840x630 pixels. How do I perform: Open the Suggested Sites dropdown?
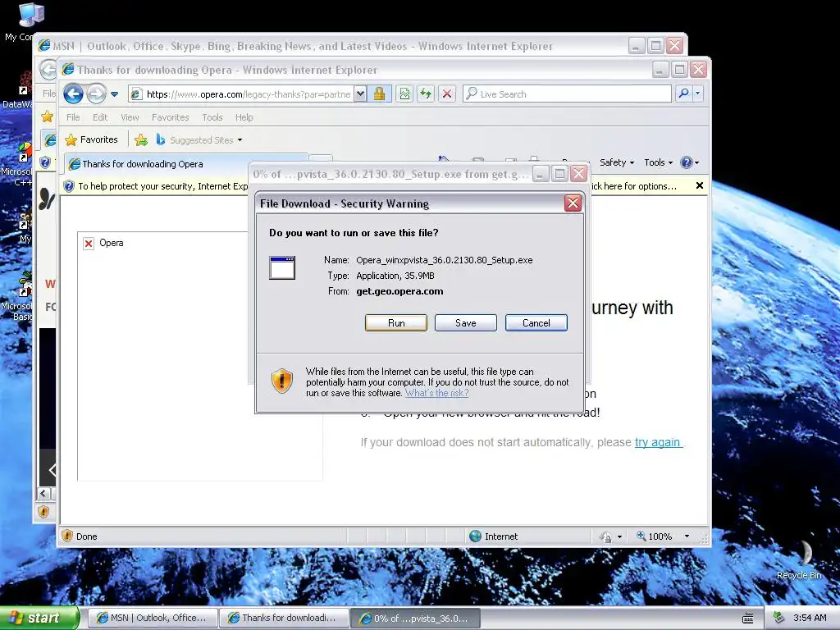[x=199, y=140]
